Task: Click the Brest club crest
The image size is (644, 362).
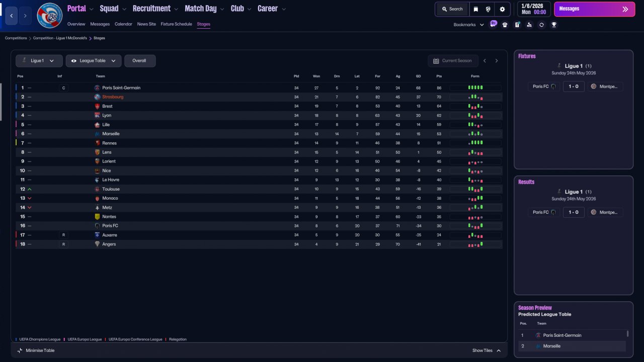Action: pos(97,106)
